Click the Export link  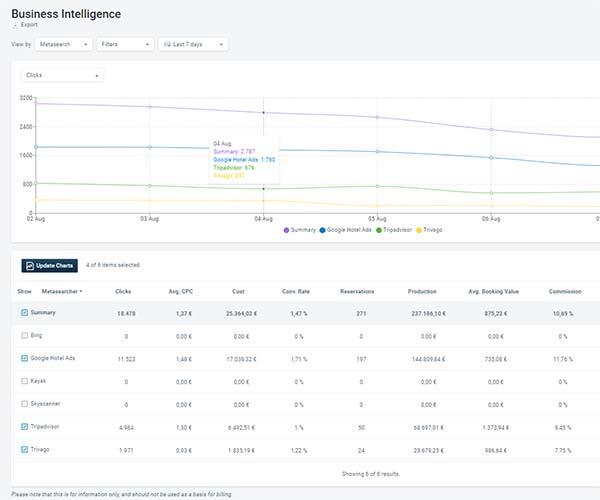(29, 24)
